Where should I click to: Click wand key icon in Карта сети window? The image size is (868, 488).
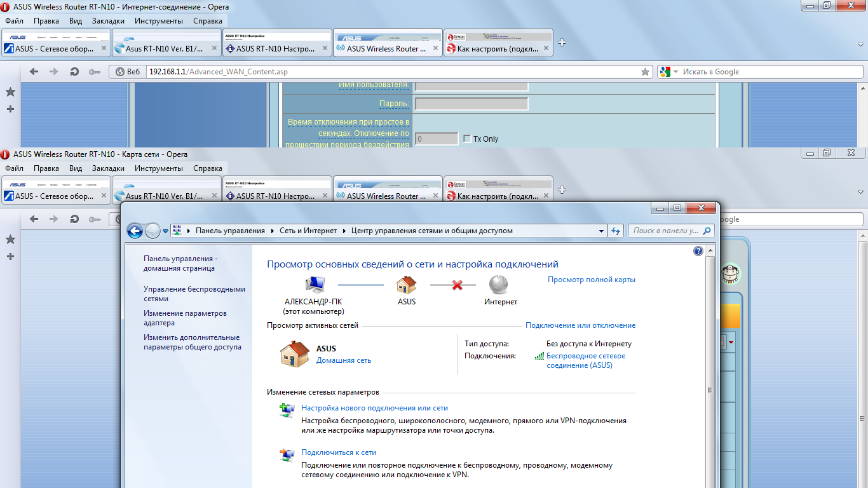(95, 219)
